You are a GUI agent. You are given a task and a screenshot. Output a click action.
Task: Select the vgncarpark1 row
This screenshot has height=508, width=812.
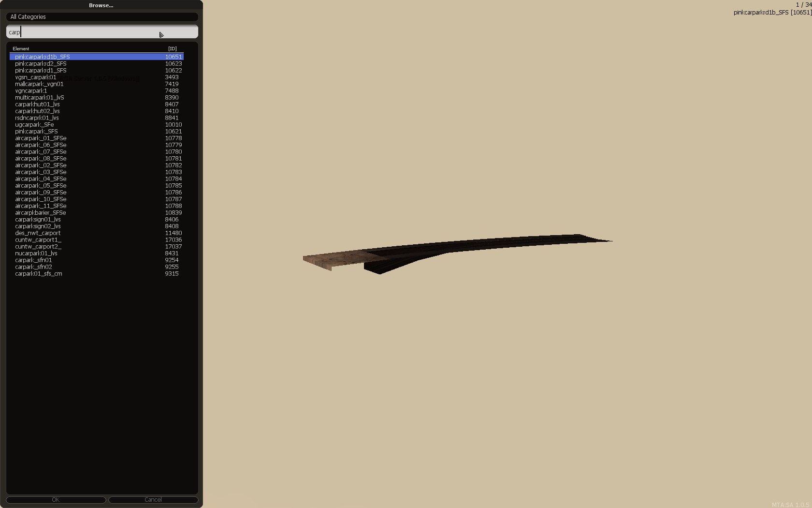(x=97, y=90)
